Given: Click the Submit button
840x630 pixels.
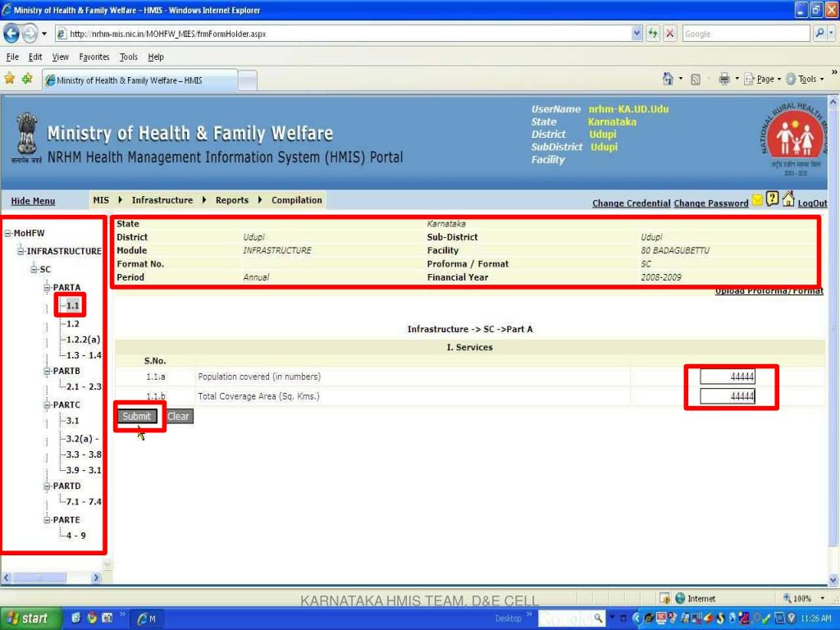Looking at the screenshot, I should pyautogui.click(x=137, y=416).
